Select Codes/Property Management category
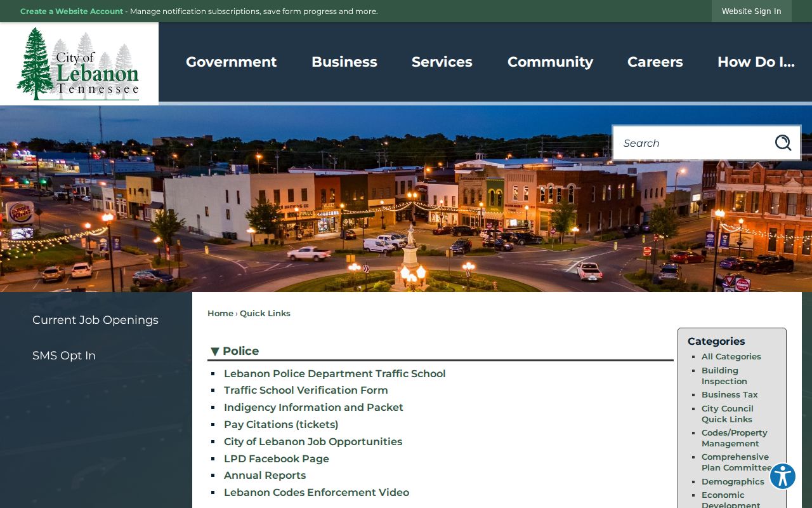812x508 pixels. [x=735, y=438]
